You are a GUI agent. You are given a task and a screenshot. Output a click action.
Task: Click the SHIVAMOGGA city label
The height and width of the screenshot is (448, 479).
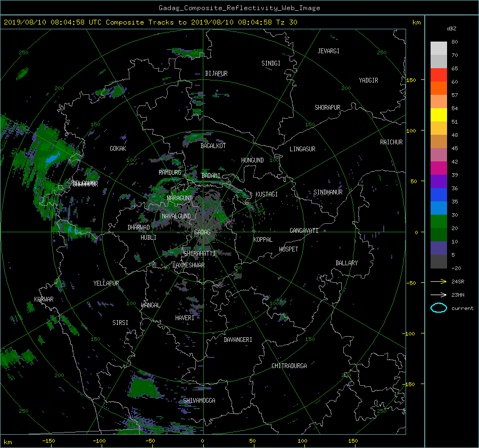199,400
